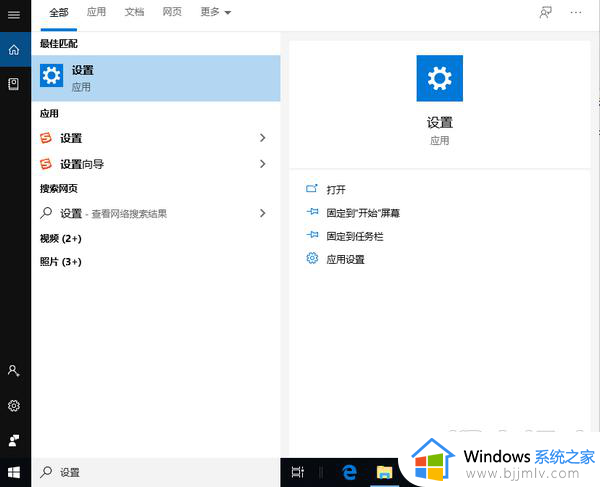
Task: Select the Home icon in sidebar
Action: click(x=14, y=49)
